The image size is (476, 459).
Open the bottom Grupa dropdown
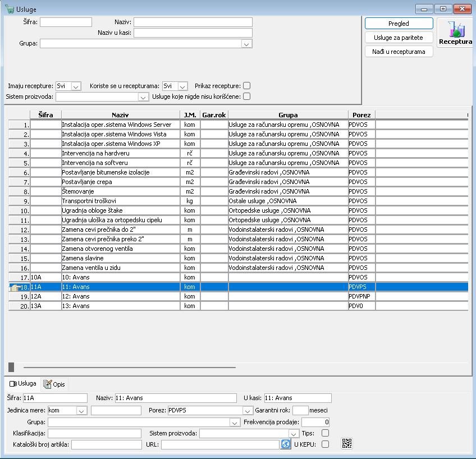235,423
